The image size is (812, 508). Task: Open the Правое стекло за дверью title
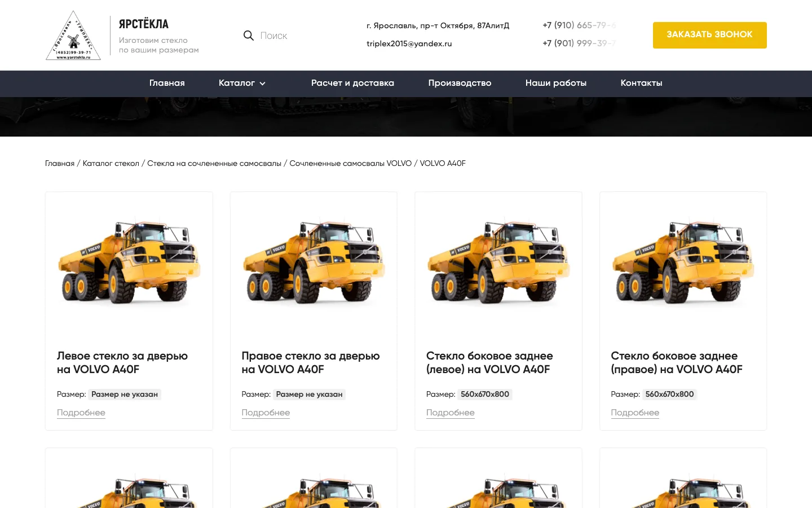[x=311, y=362]
